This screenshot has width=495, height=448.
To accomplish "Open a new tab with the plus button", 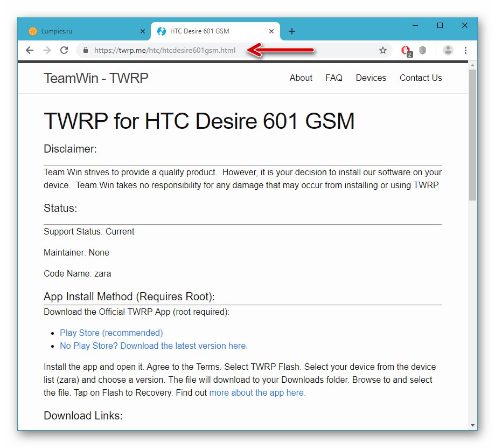I will pyautogui.click(x=292, y=31).
